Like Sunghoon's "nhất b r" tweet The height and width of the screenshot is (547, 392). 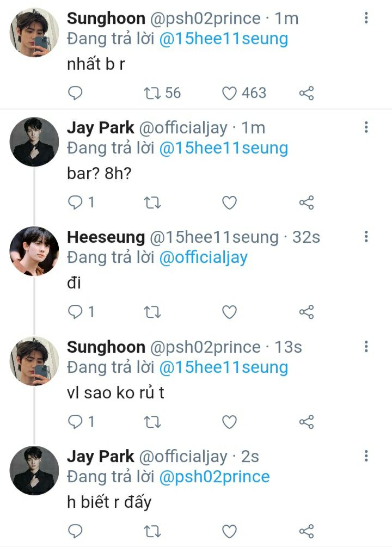[230, 93]
